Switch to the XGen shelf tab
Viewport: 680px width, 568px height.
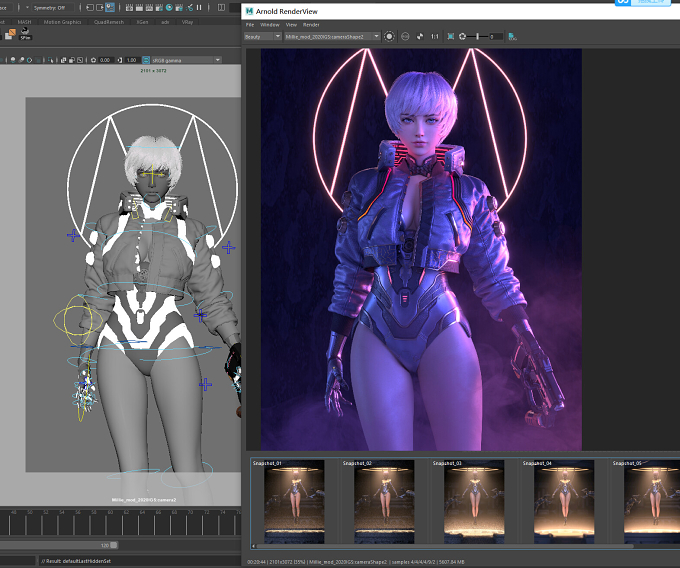142,22
